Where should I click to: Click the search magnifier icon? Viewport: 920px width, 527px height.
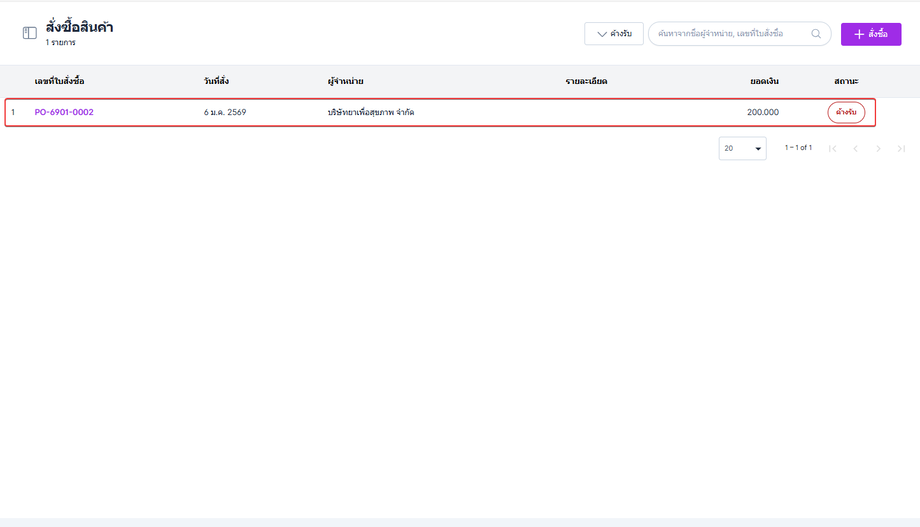[x=816, y=33]
